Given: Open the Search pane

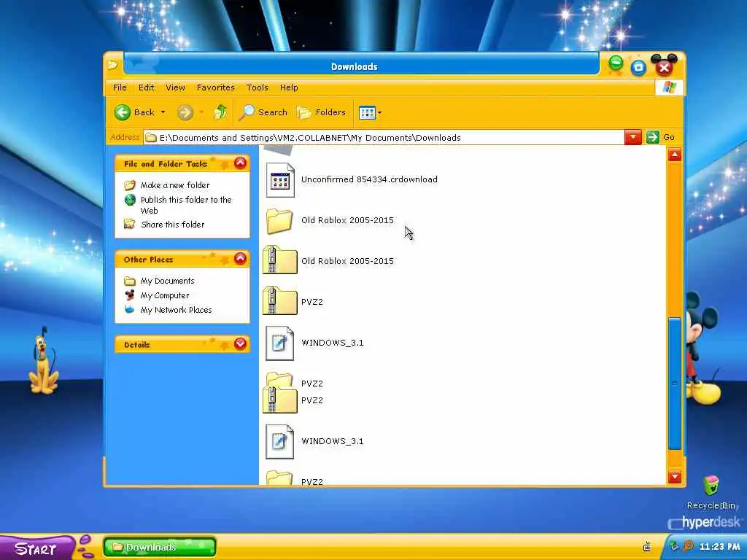Looking at the screenshot, I should coord(263,112).
